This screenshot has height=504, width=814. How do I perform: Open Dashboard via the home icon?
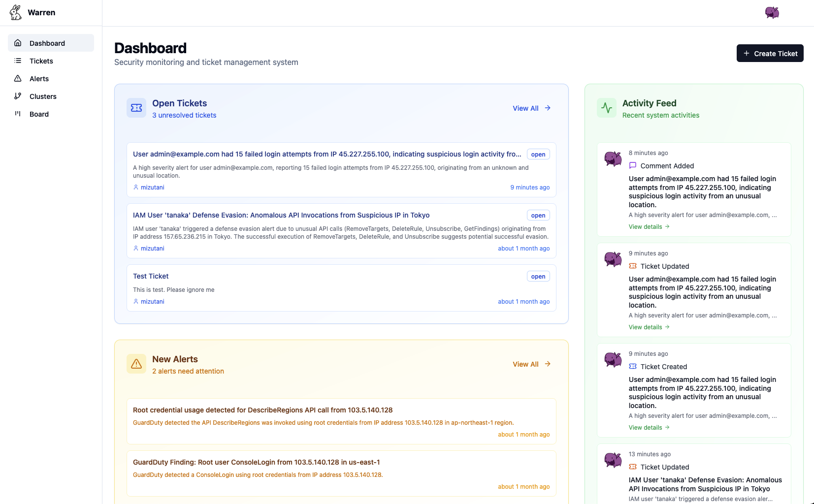[18, 43]
